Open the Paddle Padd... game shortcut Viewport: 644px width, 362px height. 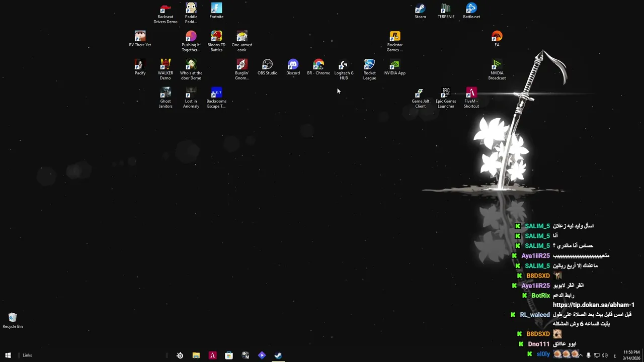[x=191, y=14]
